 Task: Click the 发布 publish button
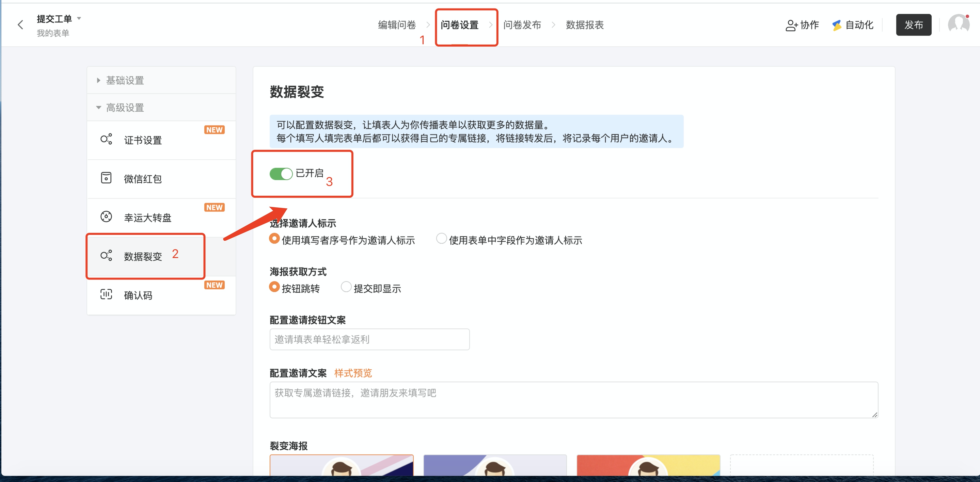tap(913, 25)
